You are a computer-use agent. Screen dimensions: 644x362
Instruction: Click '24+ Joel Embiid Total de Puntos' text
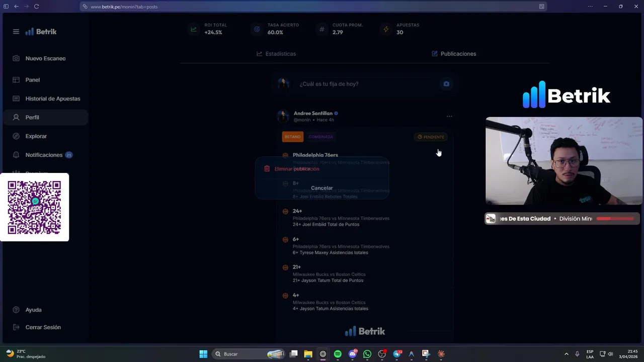(x=326, y=224)
